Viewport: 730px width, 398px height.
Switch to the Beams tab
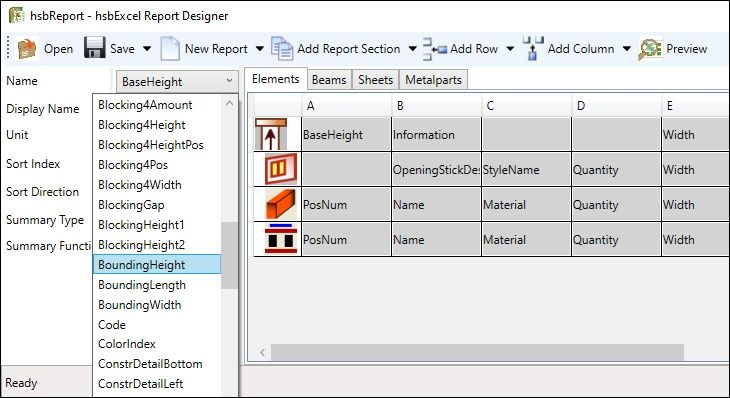click(329, 80)
